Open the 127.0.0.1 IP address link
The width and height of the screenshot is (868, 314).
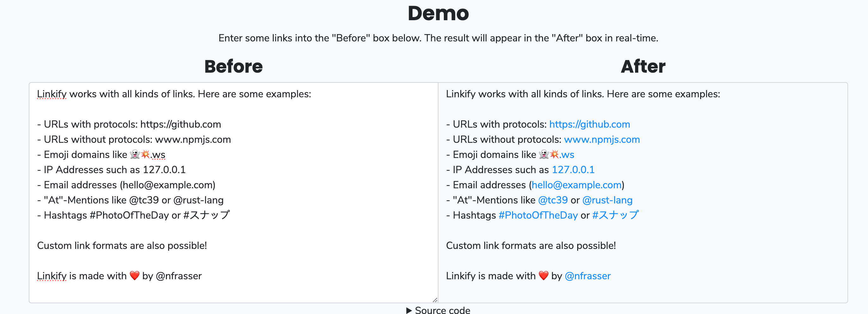[x=573, y=170]
